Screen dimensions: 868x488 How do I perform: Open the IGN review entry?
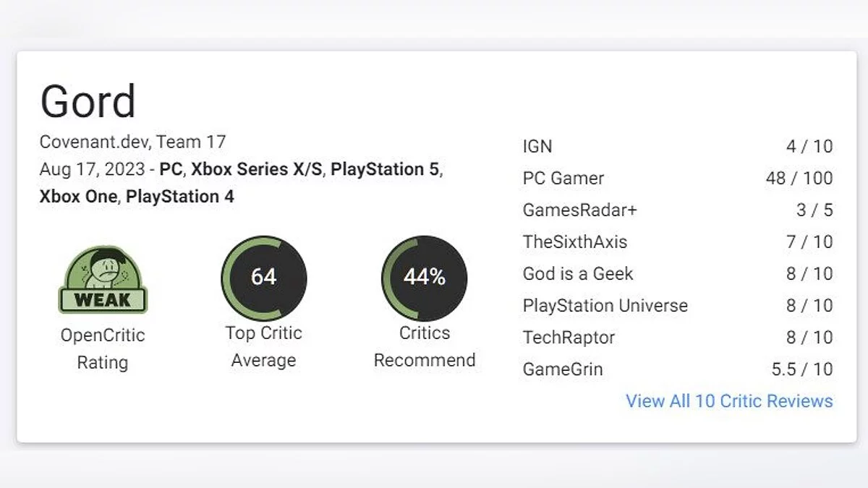537,147
